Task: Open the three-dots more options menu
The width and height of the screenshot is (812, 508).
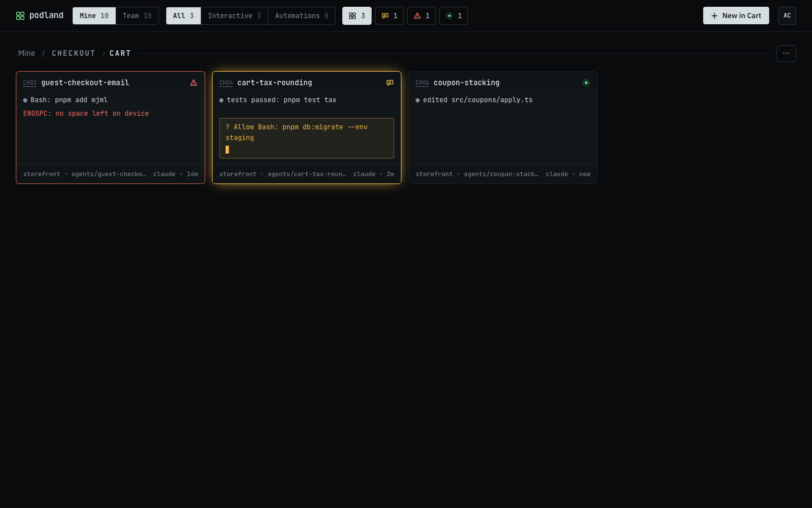Action: coord(786,54)
